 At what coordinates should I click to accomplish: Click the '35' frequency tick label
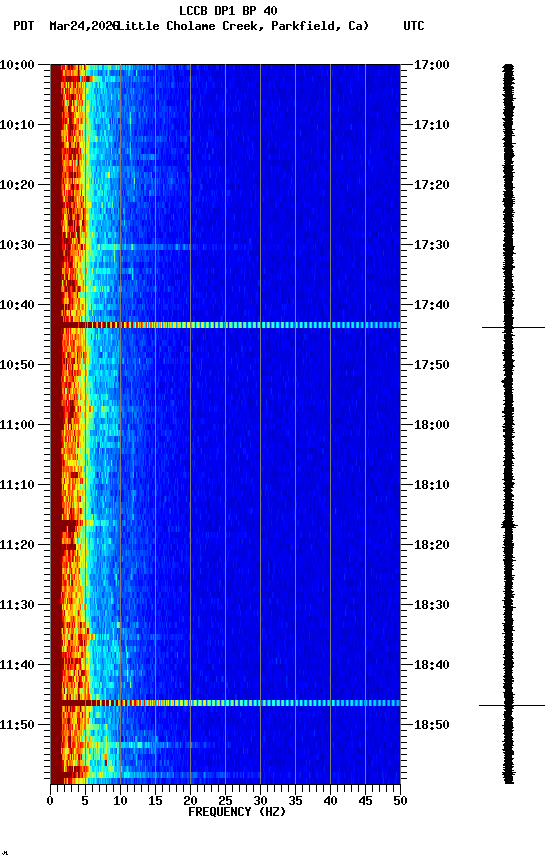(295, 802)
